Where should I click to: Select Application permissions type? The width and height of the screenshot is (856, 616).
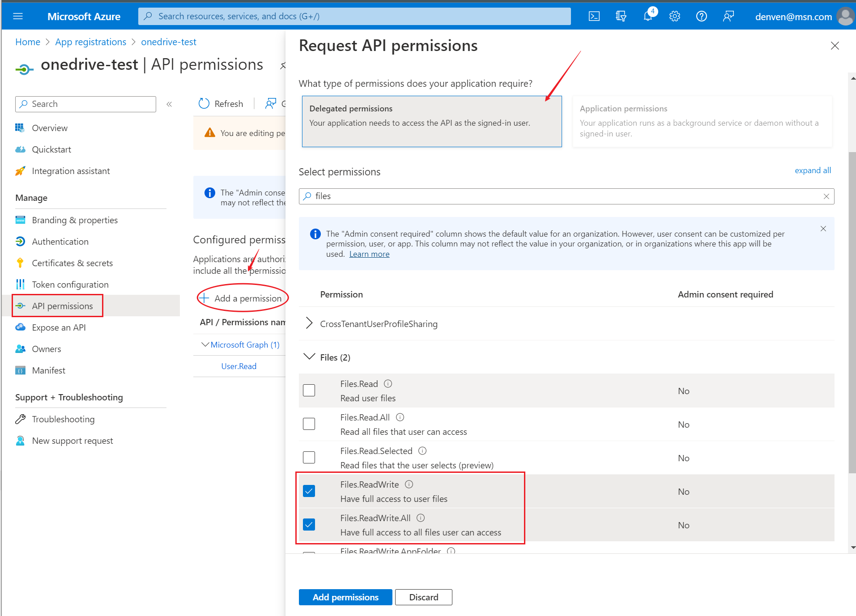[x=703, y=121]
